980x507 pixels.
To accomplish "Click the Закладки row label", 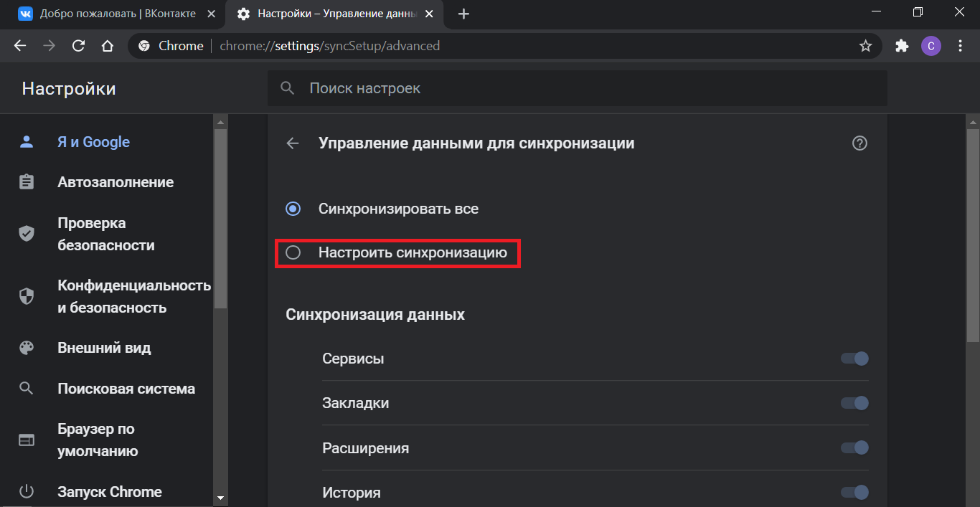I will (356, 403).
